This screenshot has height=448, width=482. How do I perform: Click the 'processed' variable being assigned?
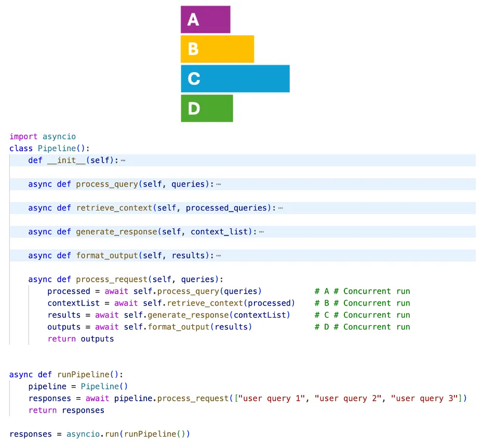[x=69, y=292]
